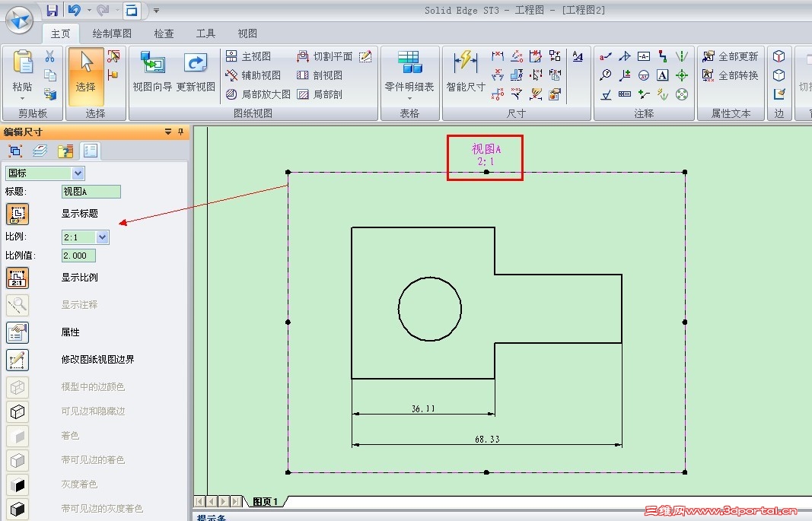The image size is (812, 521).
Task: Pin the 编辑尺寸 panel
Action: (x=180, y=132)
